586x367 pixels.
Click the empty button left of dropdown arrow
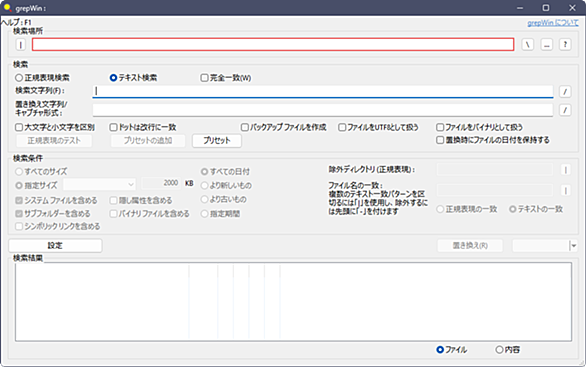pos(540,246)
